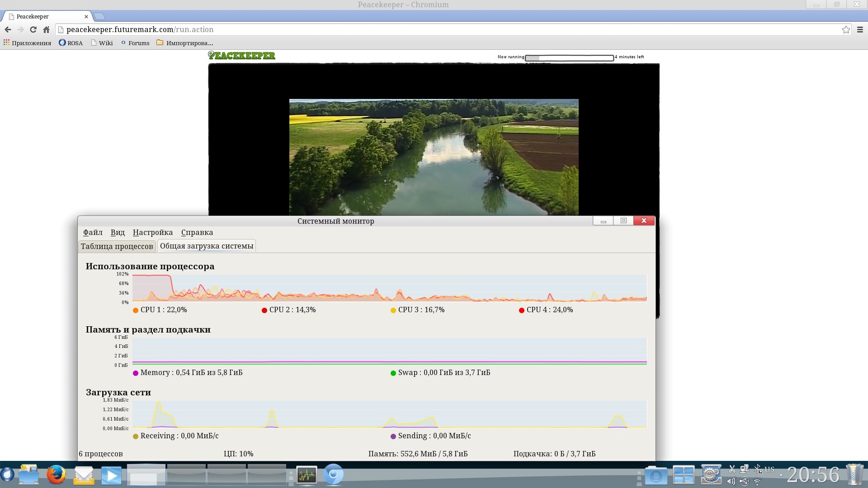Viewport: 868px width, 488px height.
Task: Open the Настройка menu
Action: point(152,232)
